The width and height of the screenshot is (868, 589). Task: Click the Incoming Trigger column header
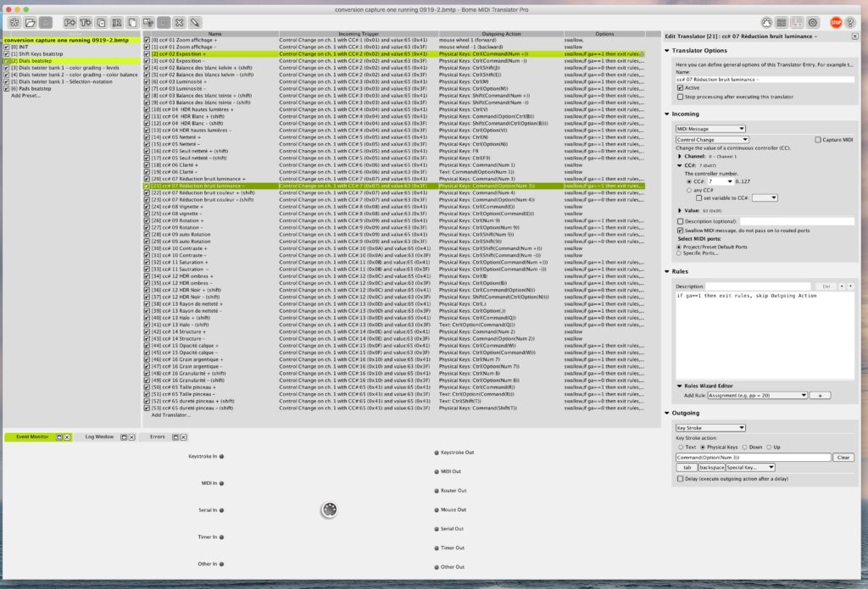tap(359, 34)
